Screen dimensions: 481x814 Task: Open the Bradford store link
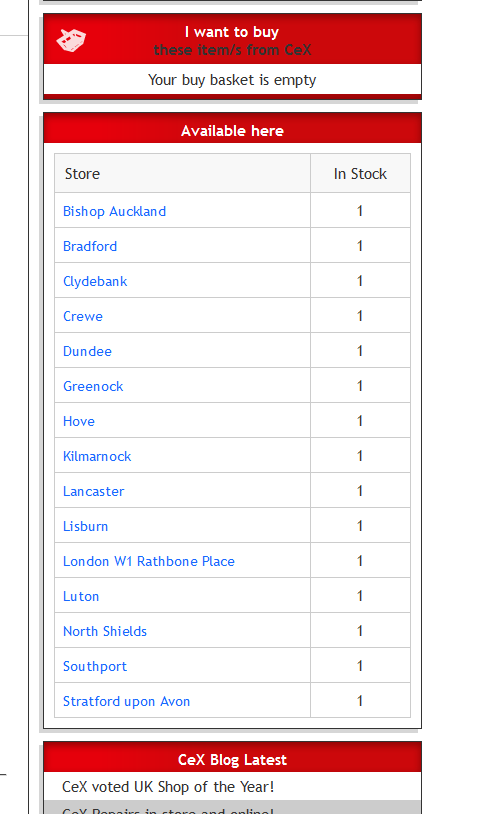[x=90, y=246]
